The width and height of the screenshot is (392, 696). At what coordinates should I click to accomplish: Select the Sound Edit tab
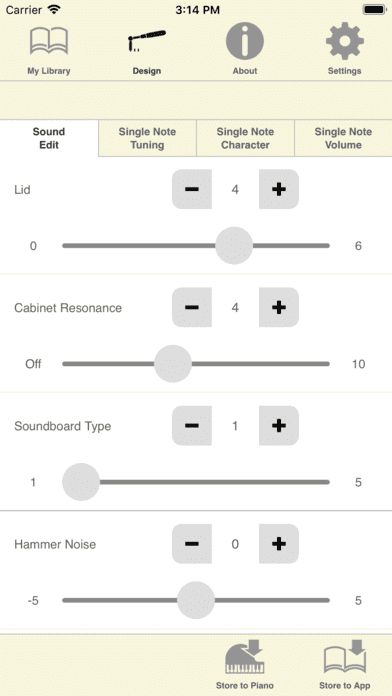coord(49,138)
